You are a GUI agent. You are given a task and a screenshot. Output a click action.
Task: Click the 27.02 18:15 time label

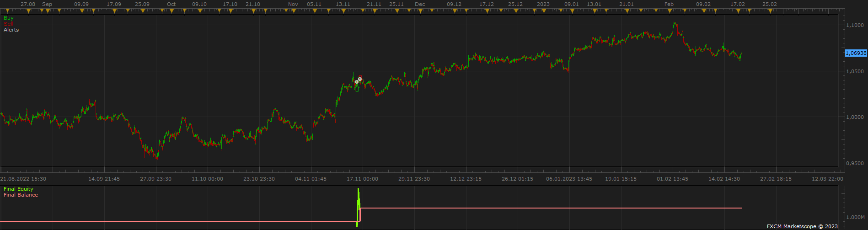tap(776, 179)
